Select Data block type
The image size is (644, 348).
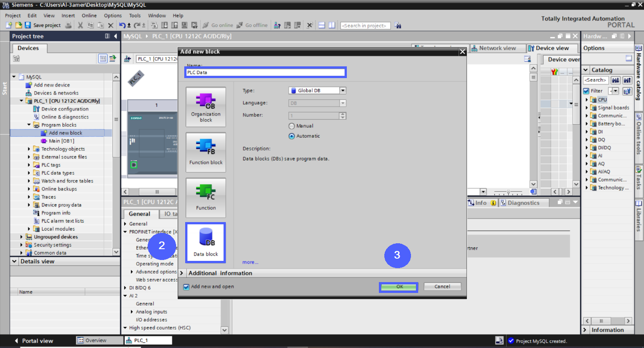[206, 243]
